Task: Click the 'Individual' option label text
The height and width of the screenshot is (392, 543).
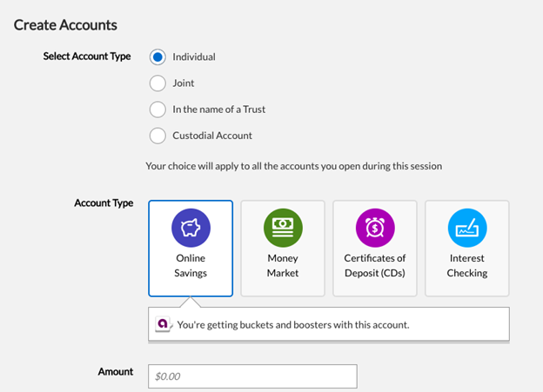Action: click(x=194, y=57)
